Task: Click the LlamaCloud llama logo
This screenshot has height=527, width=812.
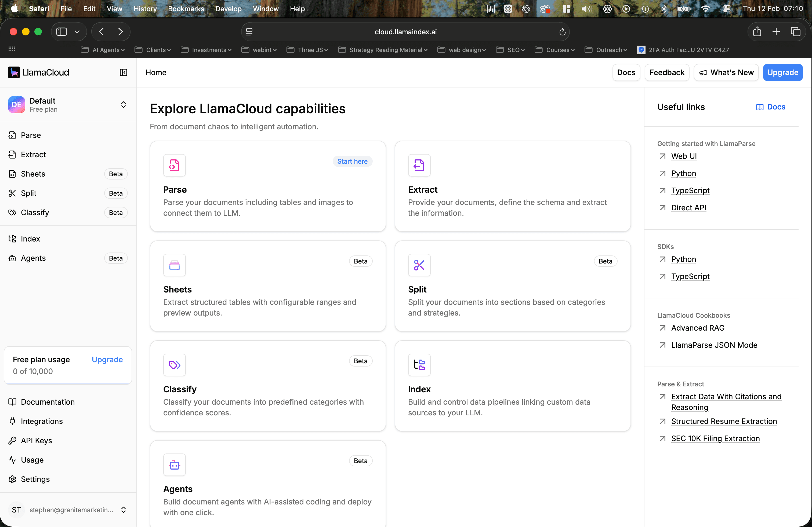Action: pyautogui.click(x=14, y=72)
